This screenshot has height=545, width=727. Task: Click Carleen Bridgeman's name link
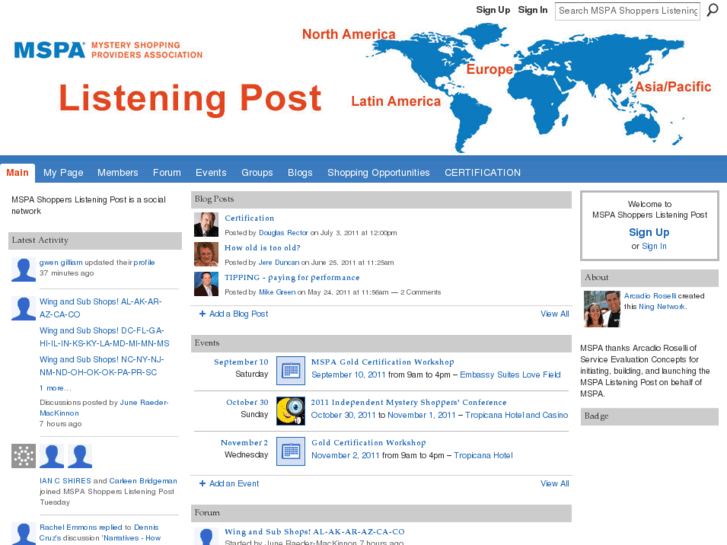[x=143, y=481]
